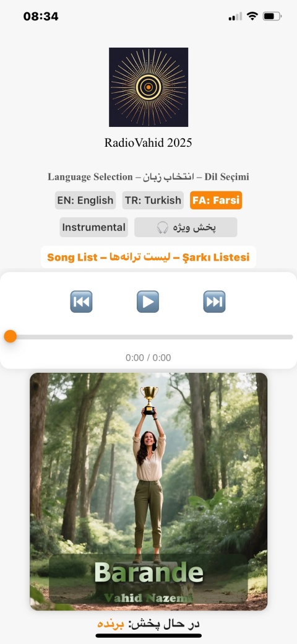This screenshot has width=297, height=644.
Task: Choose the Instrumental option
Action: click(x=94, y=227)
